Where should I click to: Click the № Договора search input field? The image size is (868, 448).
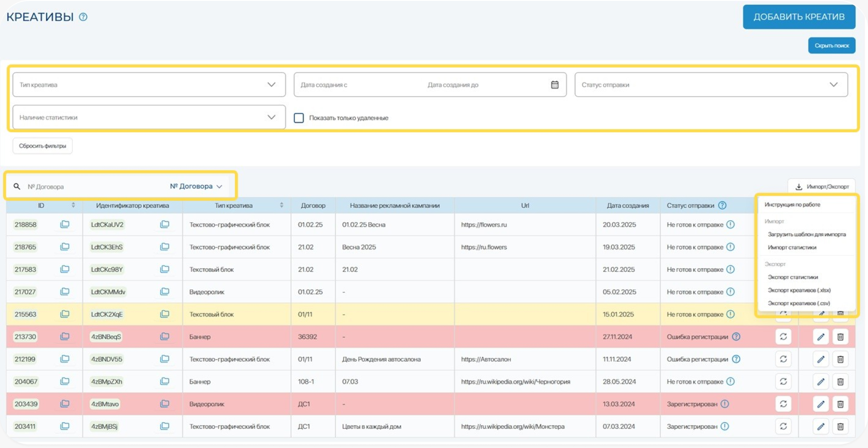93,187
